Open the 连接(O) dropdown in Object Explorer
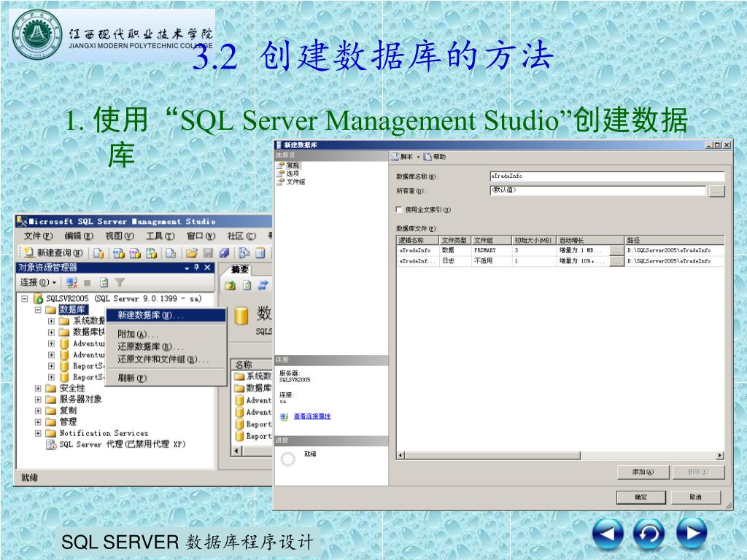This screenshot has height=560, width=747. point(38,283)
